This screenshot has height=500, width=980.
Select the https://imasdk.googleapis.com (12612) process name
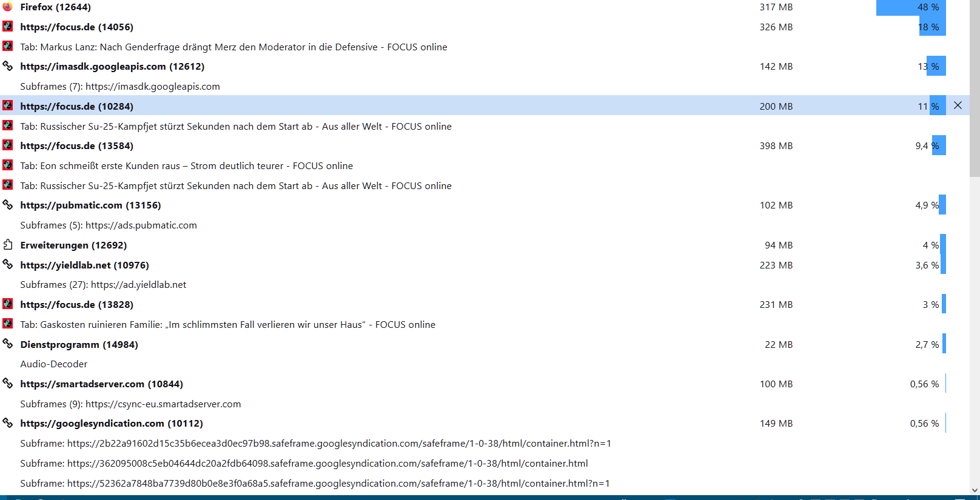tap(112, 67)
